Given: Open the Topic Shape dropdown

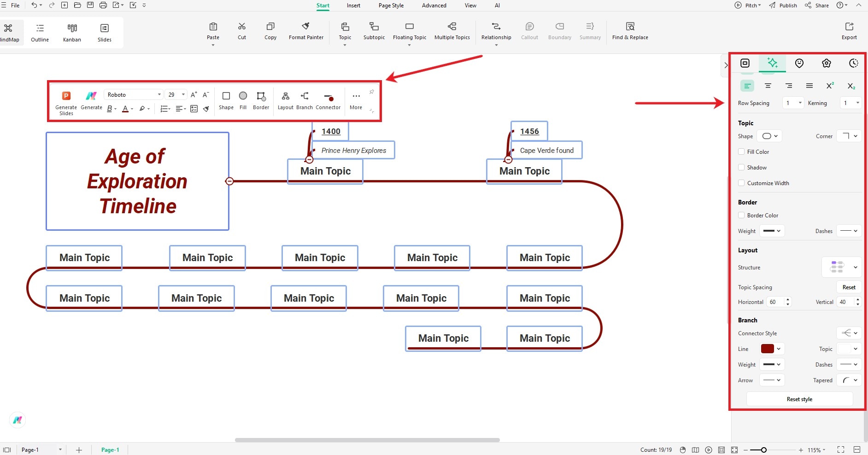Looking at the screenshot, I should click(769, 136).
